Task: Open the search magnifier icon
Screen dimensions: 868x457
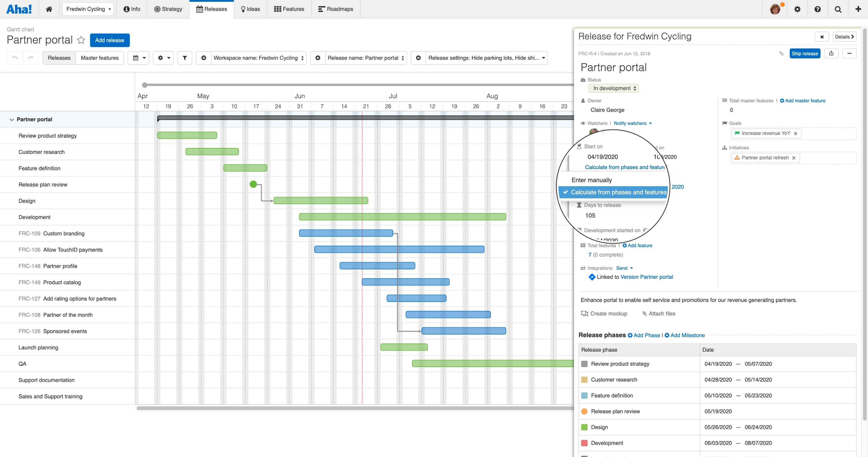Action: tap(838, 9)
